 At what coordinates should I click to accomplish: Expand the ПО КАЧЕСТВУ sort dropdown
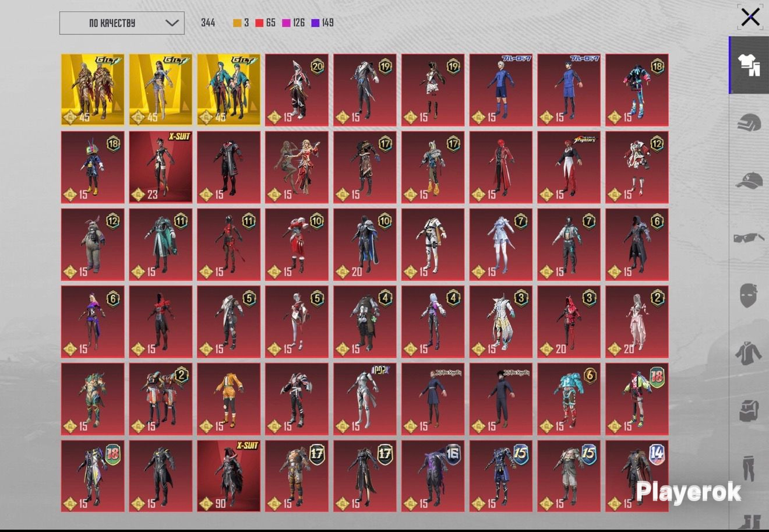click(x=122, y=23)
